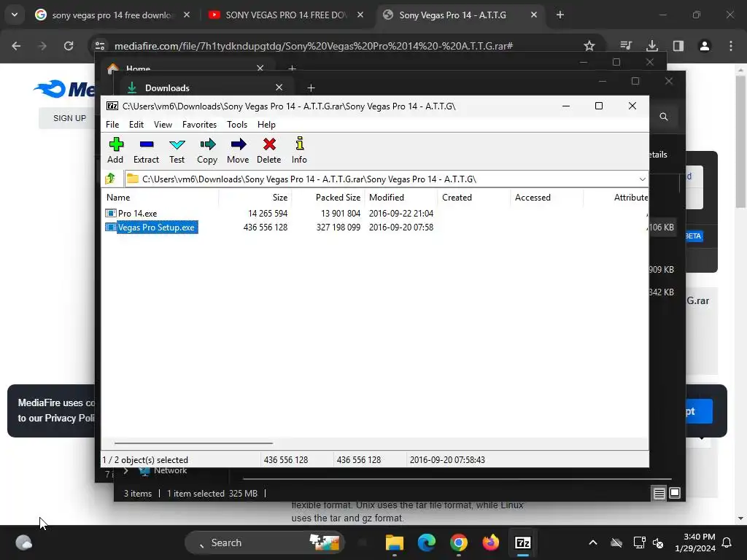Close the Downloads tab in File Explorer

tap(279, 87)
